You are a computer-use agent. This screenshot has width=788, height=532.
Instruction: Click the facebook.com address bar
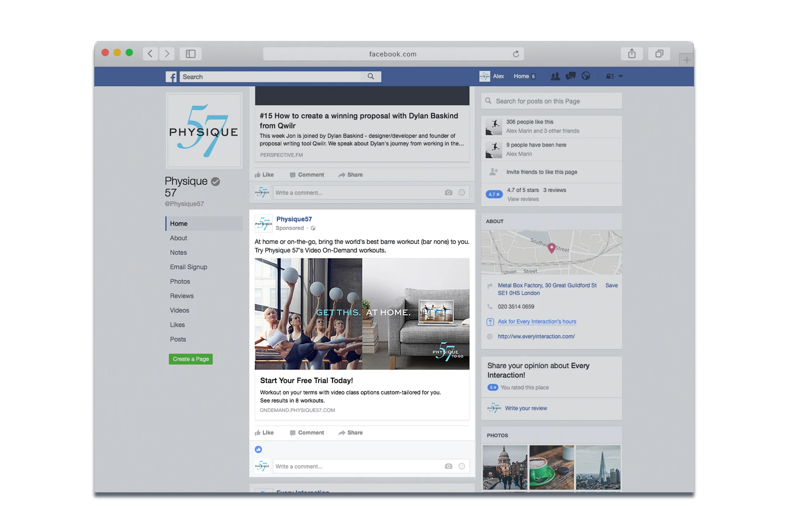click(393, 54)
